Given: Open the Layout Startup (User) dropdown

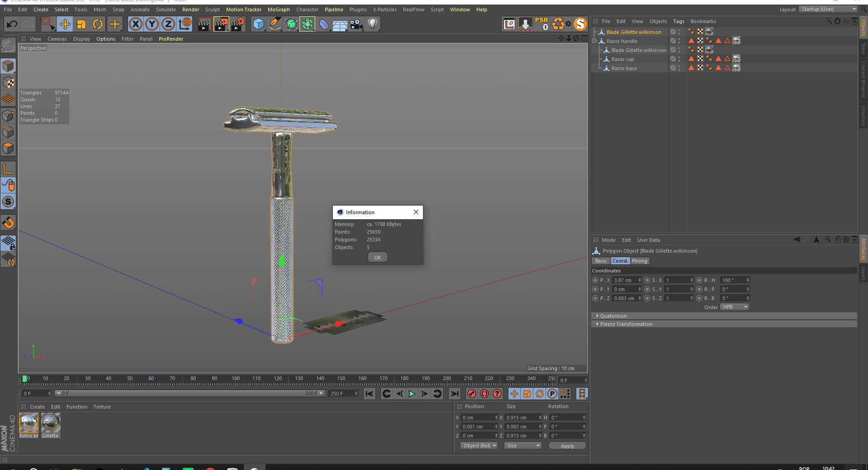Looking at the screenshot, I should 828,9.
